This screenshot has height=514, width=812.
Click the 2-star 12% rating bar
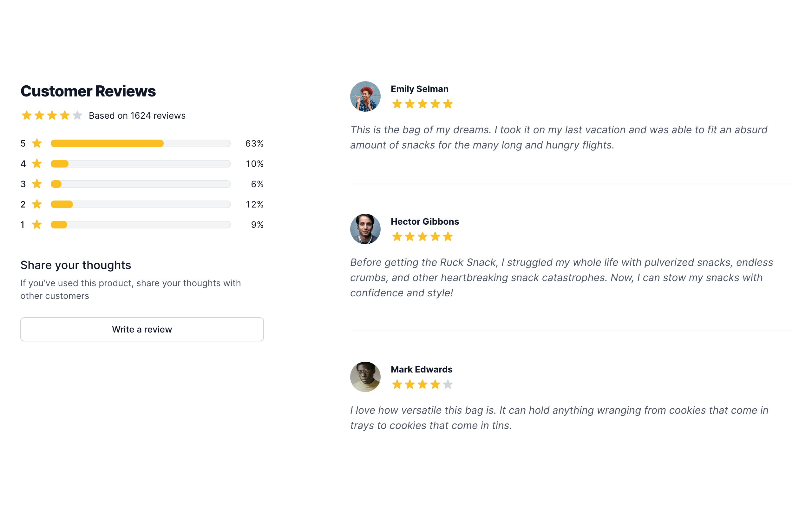click(141, 204)
